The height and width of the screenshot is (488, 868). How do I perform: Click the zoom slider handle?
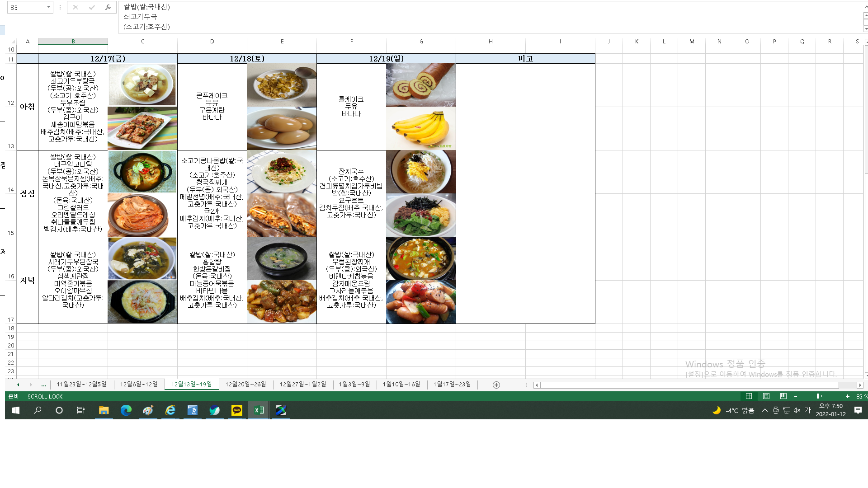(818, 396)
